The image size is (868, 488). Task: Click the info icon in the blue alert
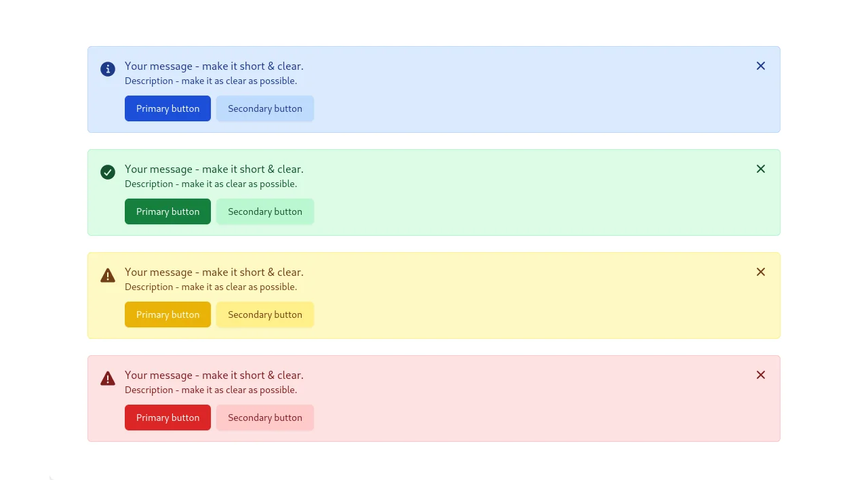(x=108, y=68)
